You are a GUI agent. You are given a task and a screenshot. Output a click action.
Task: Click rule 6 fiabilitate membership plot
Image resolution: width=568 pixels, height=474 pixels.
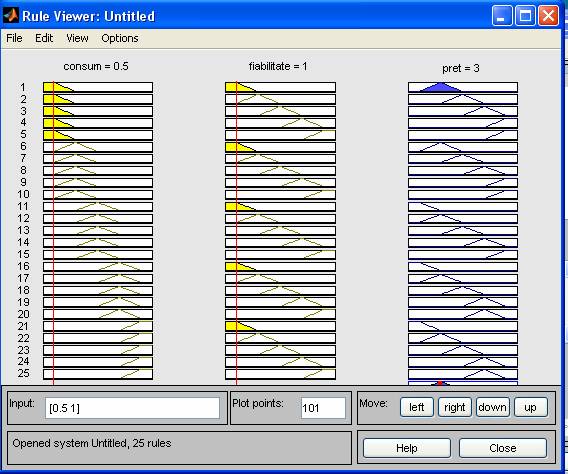click(280, 147)
